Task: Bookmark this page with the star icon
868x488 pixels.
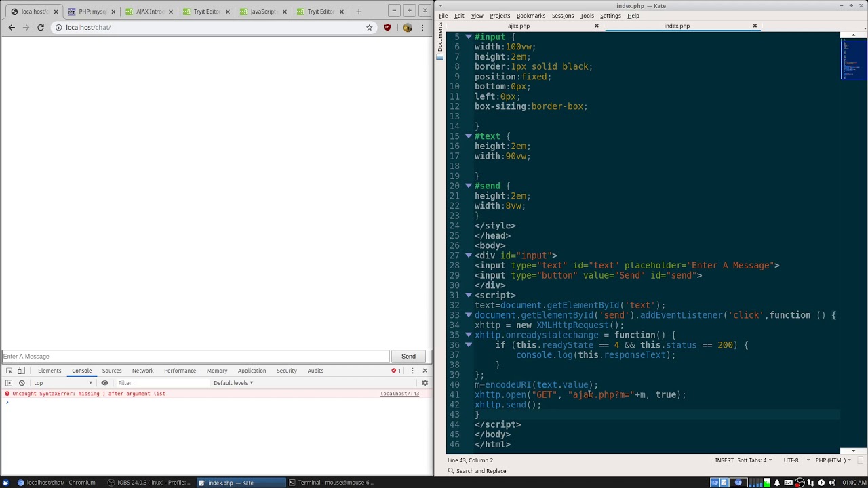Action: pyautogui.click(x=369, y=27)
